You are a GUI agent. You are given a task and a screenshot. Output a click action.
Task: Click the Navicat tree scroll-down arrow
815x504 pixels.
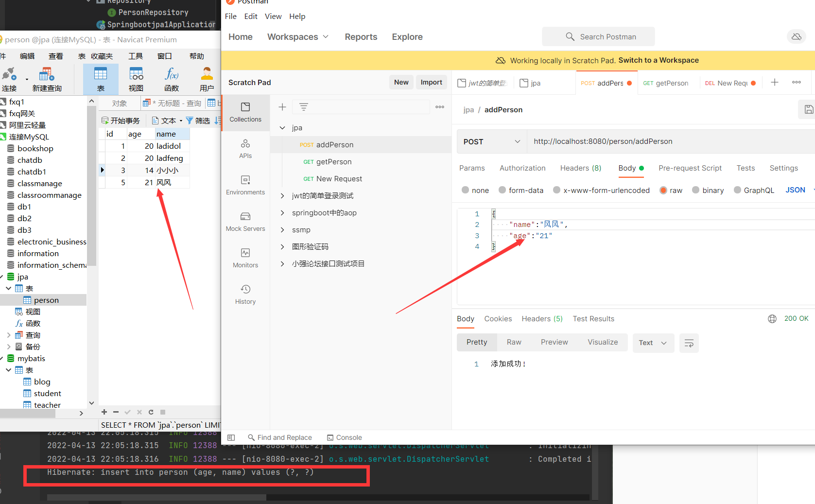[x=91, y=403]
